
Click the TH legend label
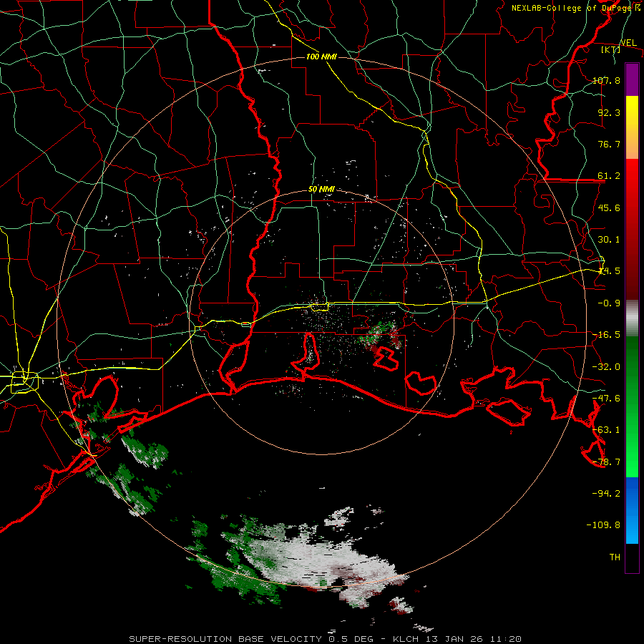click(x=615, y=557)
